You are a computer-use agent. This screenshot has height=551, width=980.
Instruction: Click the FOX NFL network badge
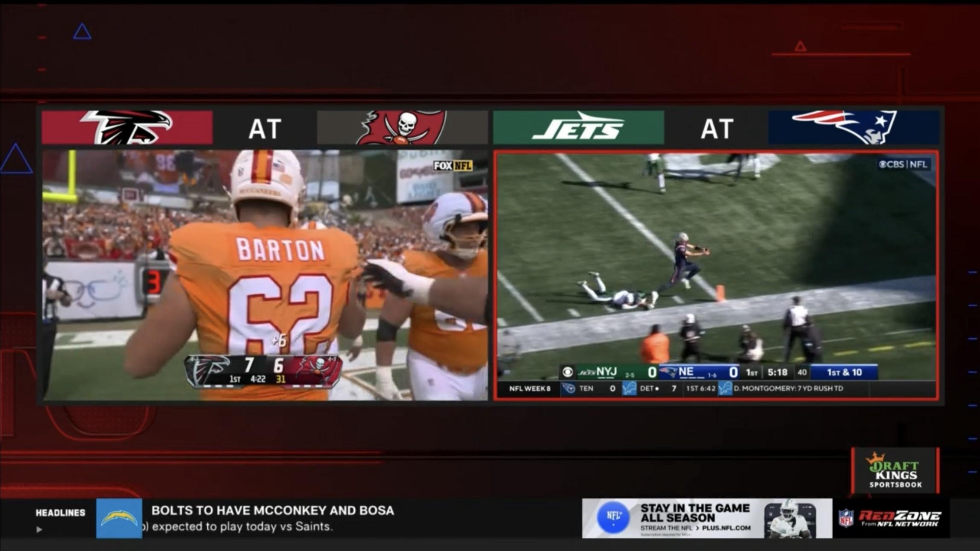coord(453,166)
